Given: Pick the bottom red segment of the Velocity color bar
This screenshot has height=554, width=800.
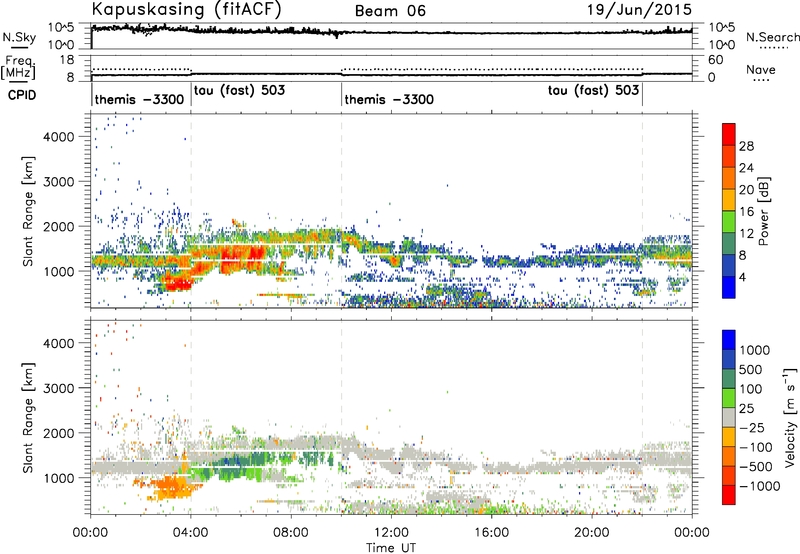Looking at the screenshot, I should (x=729, y=495).
